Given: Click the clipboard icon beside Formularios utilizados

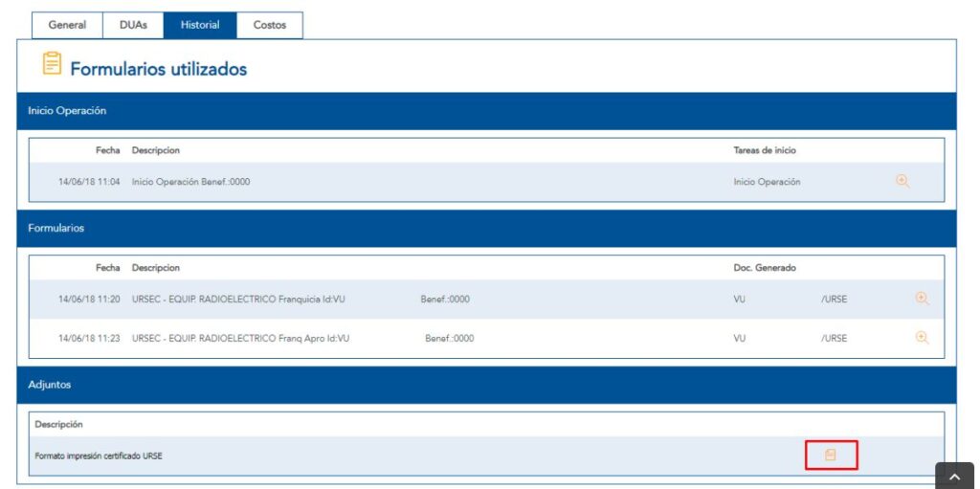Looking at the screenshot, I should pyautogui.click(x=52, y=65).
